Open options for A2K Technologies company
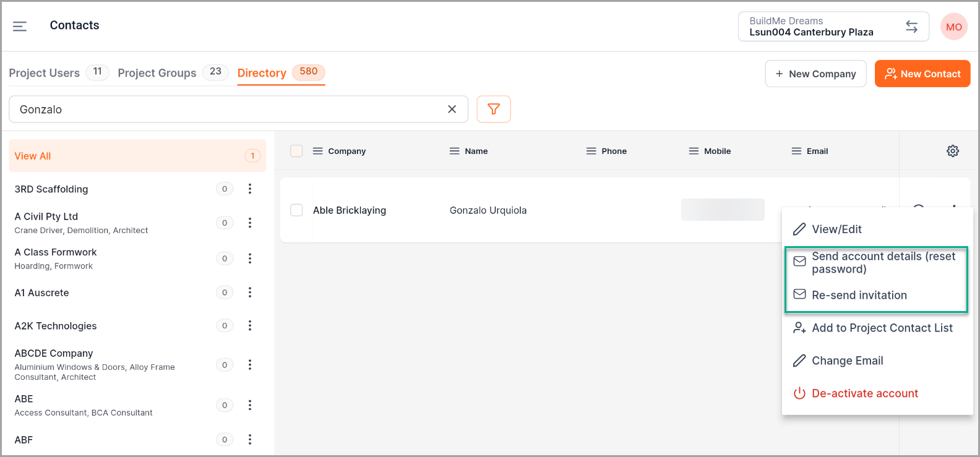This screenshot has height=457, width=980. coord(250,326)
